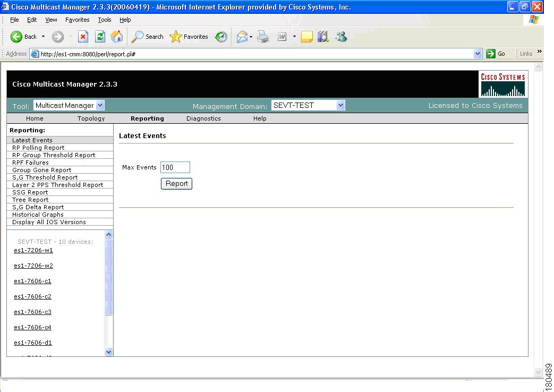Click the Edit with Word icon
The height and width of the screenshot is (392, 554).
click(282, 37)
